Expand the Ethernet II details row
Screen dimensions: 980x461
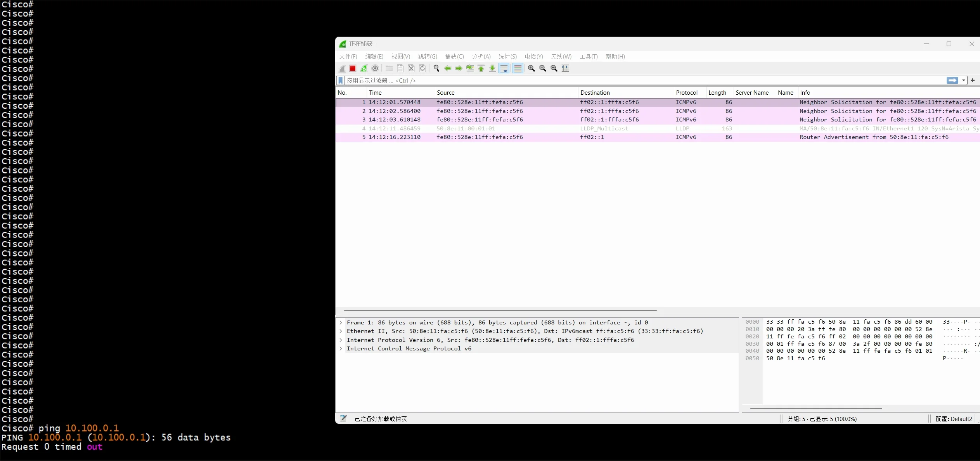coord(341,331)
